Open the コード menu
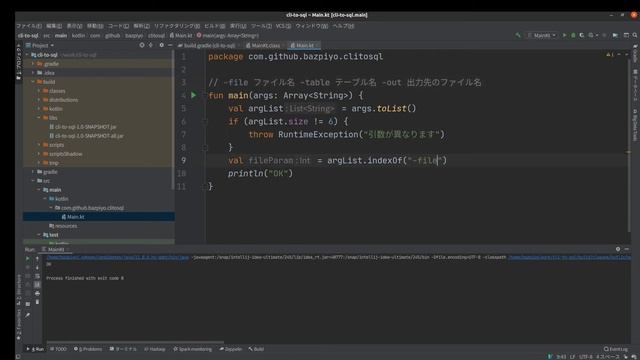This screenshot has height=360, width=640. [x=118, y=26]
